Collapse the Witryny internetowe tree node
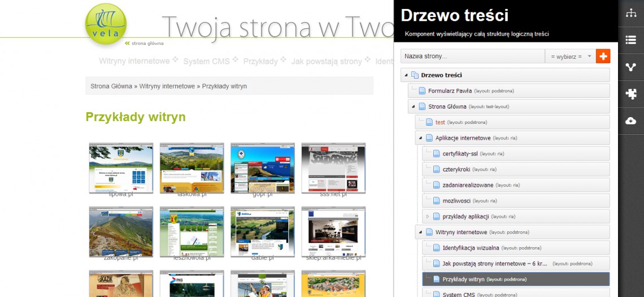This screenshot has height=297, width=644. tap(420, 233)
